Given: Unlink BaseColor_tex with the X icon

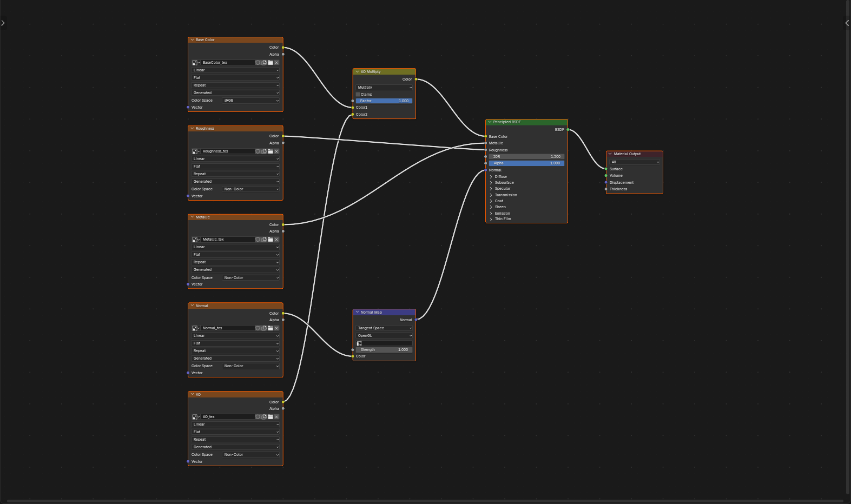Looking at the screenshot, I should click(x=276, y=63).
